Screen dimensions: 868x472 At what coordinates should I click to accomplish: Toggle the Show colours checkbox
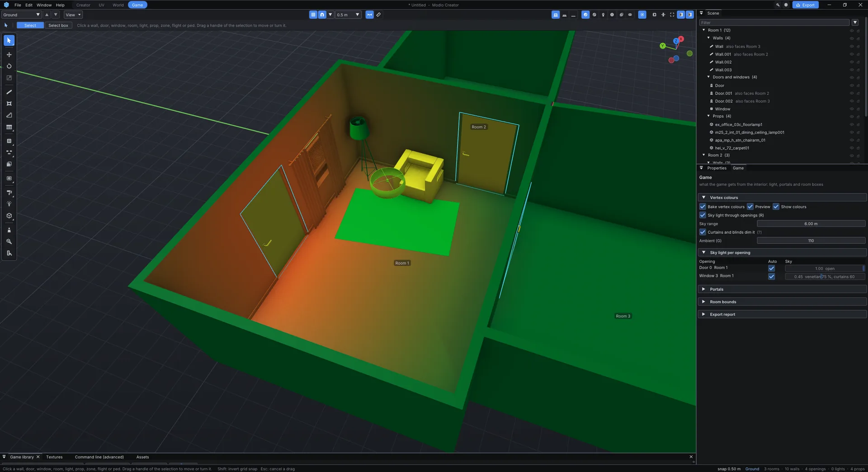[x=776, y=207]
